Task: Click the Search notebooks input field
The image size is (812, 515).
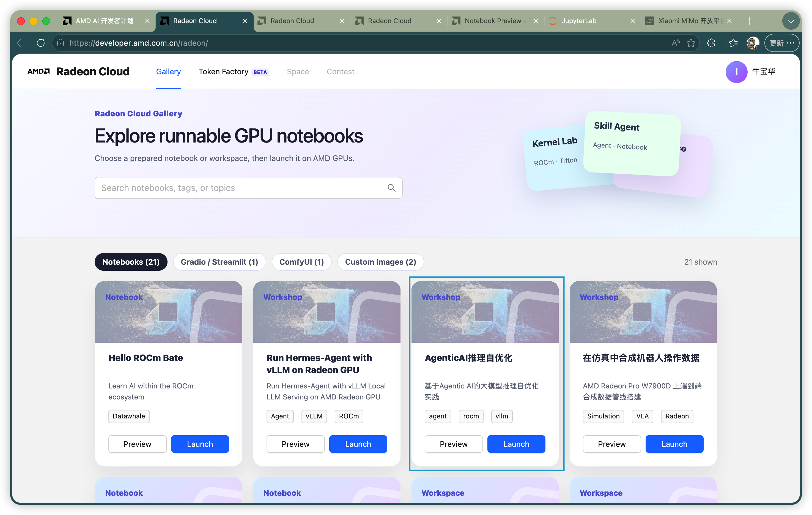Action: 238,188
